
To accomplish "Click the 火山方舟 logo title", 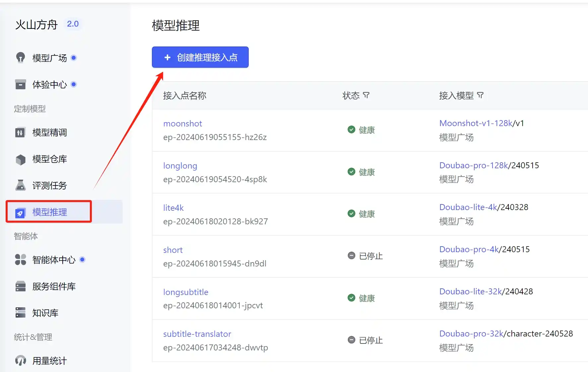I will pyautogui.click(x=36, y=25).
